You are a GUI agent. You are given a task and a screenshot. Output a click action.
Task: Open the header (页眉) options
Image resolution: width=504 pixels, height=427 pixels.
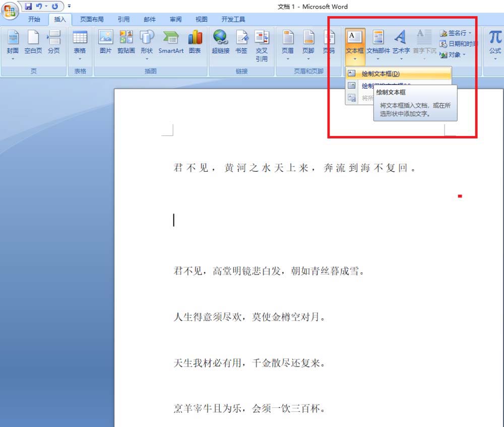[x=288, y=45]
